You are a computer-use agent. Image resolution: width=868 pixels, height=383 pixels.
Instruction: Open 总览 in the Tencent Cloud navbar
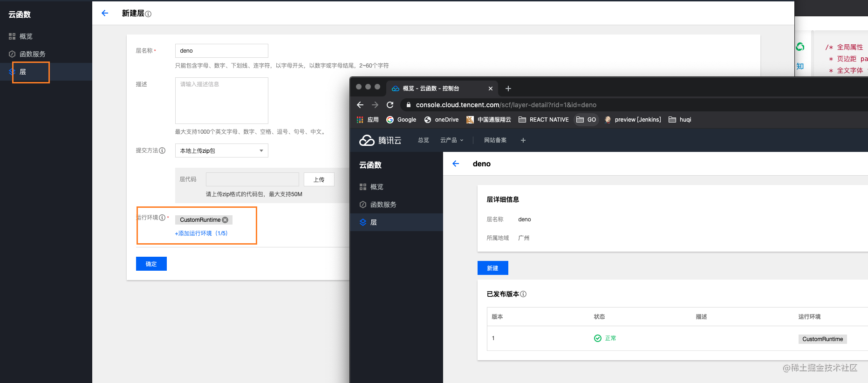(423, 140)
